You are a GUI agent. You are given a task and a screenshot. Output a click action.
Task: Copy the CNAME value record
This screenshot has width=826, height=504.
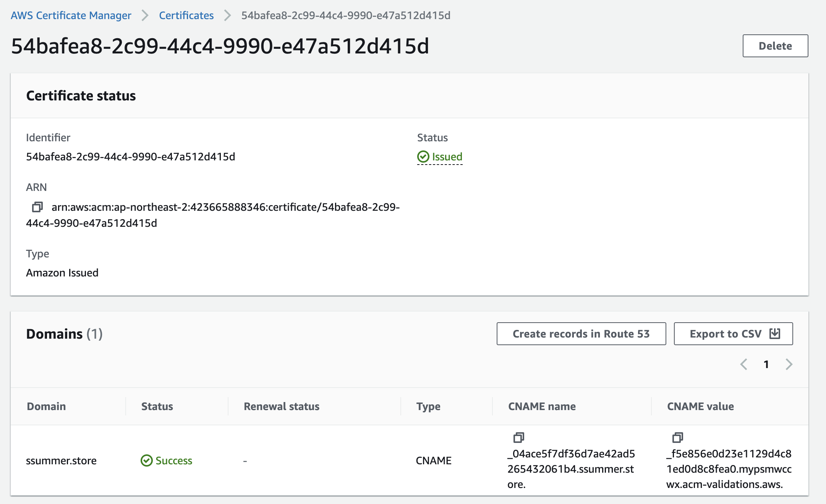coord(677,437)
